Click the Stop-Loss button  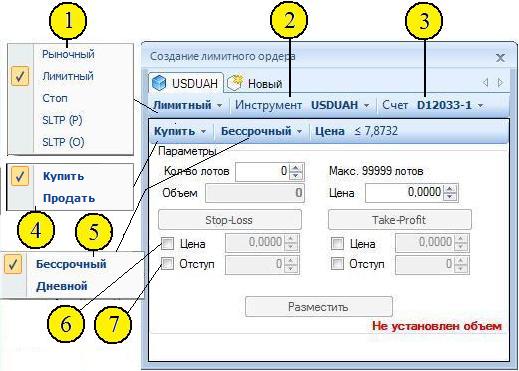coord(230,220)
